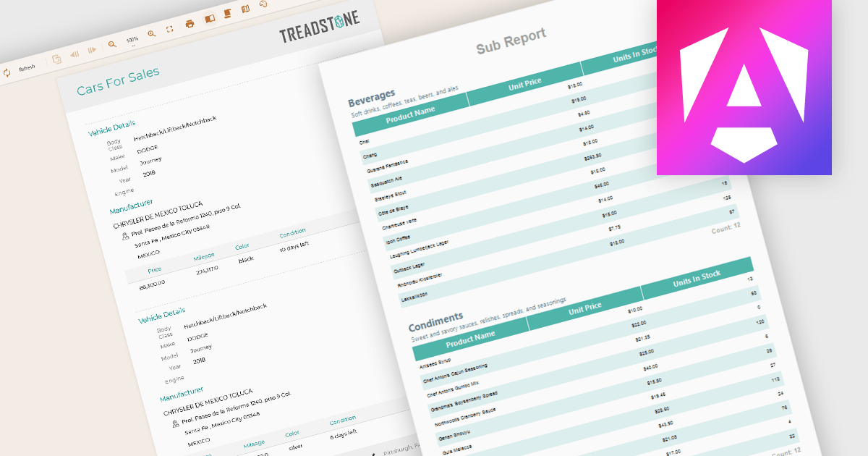Image resolution: width=868 pixels, height=456 pixels.
Task: Click the Count: 12 total for Beverages
Action: (726, 229)
